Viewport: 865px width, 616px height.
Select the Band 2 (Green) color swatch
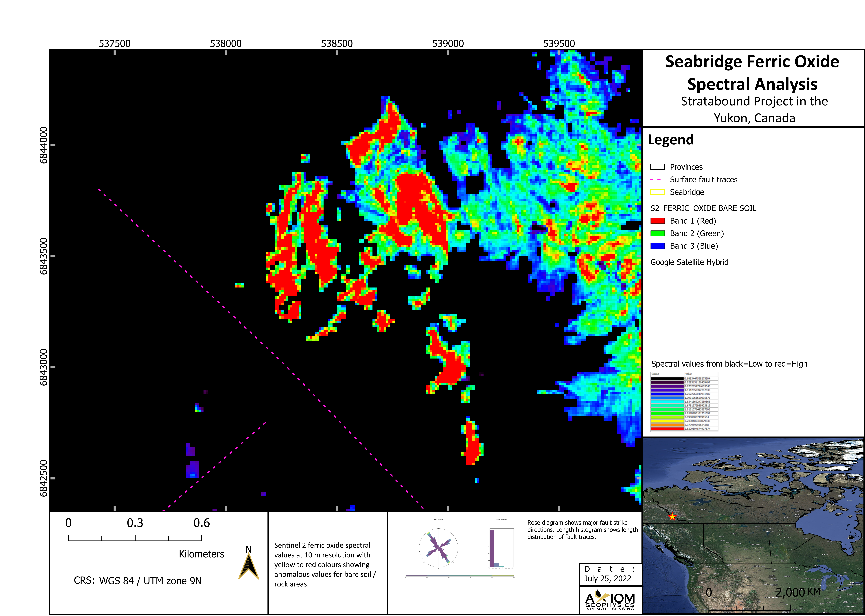[657, 233]
